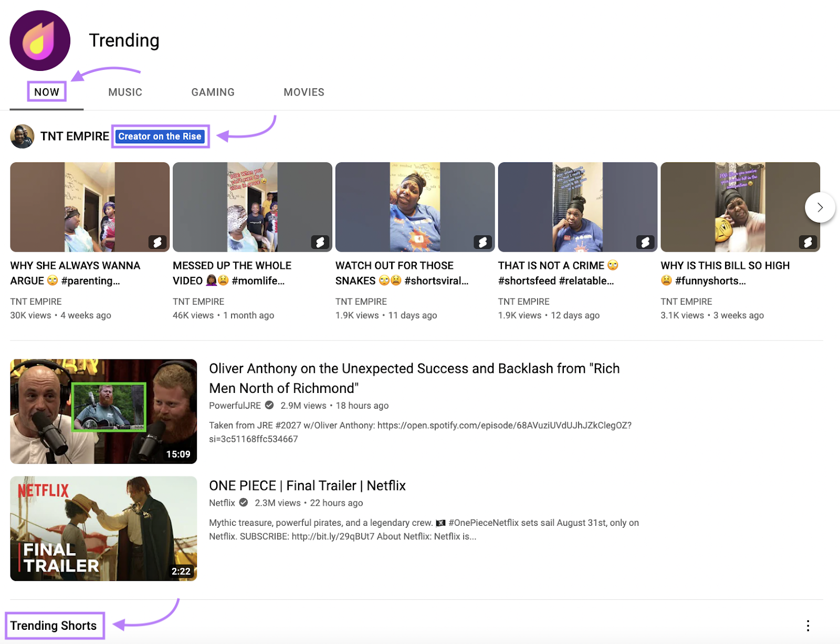840x644 pixels.
Task: Open WATCH OUT FOR THOSE SNAKES thumbnail
Action: click(x=415, y=207)
